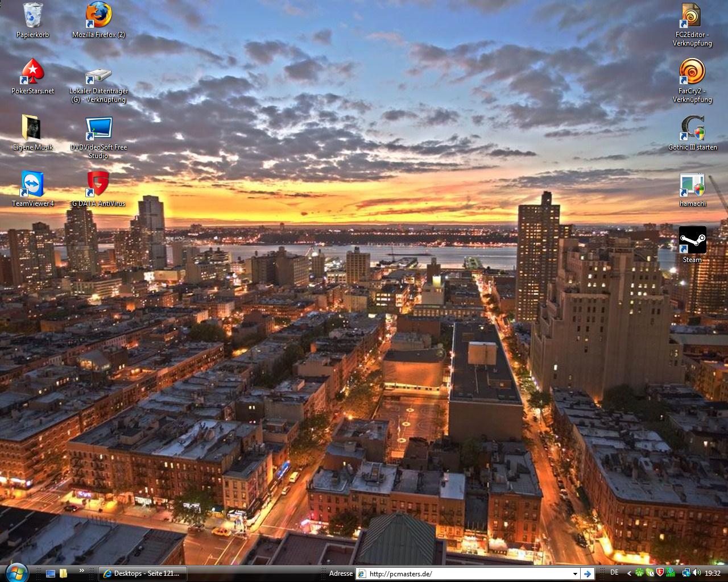Screen dimensions: 728x582
Task: Launch Steam from the desktop
Action: click(x=692, y=240)
